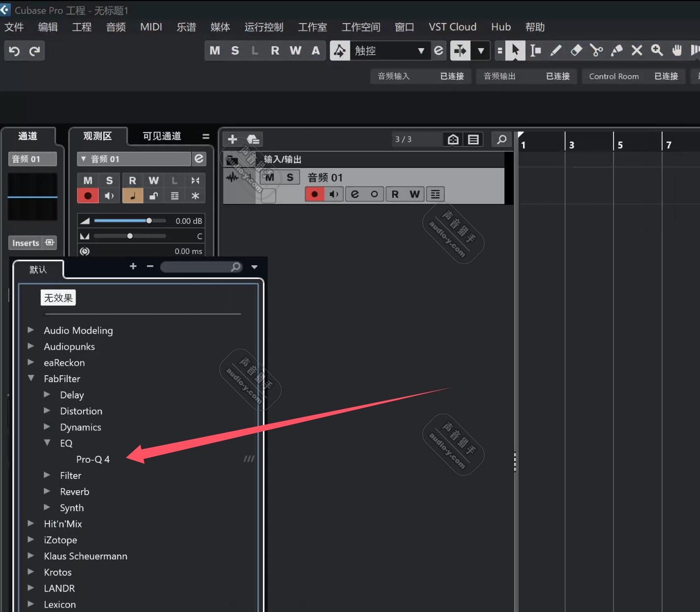
Task: Click the volume fader slider handle
Action: (x=149, y=221)
